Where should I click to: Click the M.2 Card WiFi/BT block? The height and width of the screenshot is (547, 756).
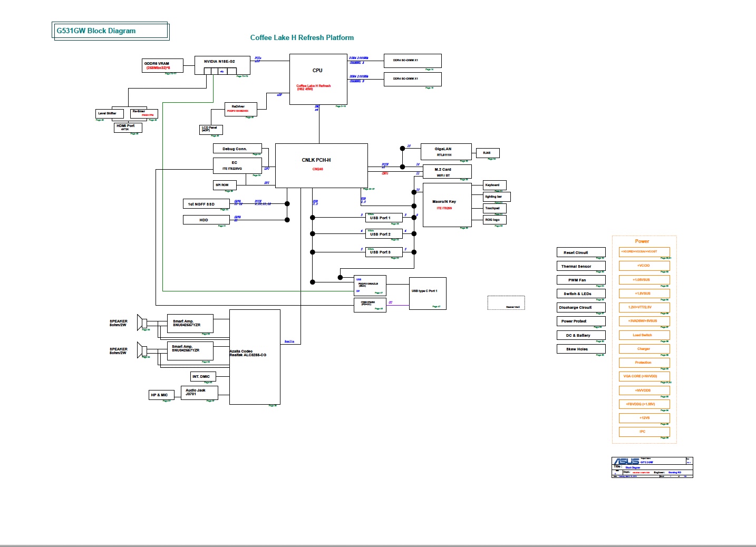[x=446, y=172]
